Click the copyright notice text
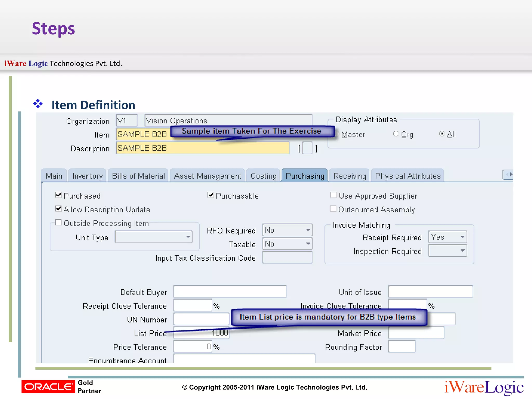Screen dimensions: 532x399 (275, 387)
